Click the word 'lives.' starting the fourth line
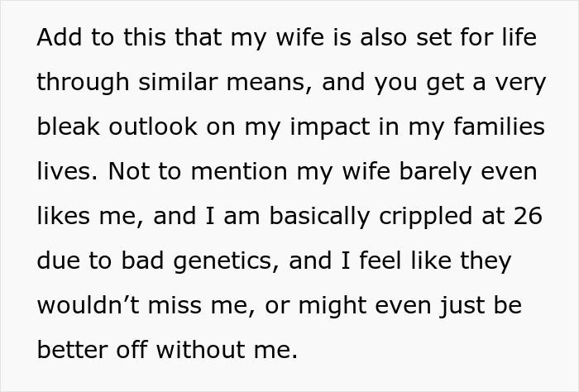 coord(67,172)
